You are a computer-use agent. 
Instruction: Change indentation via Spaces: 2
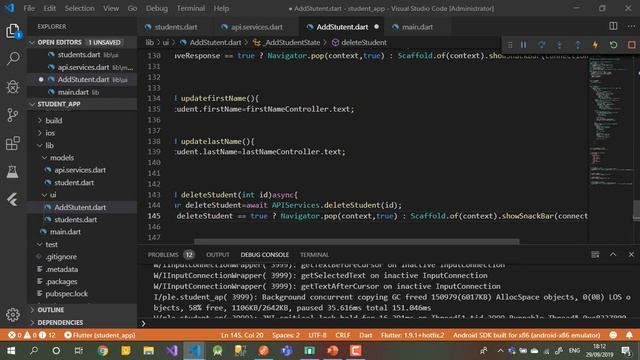[286, 335]
